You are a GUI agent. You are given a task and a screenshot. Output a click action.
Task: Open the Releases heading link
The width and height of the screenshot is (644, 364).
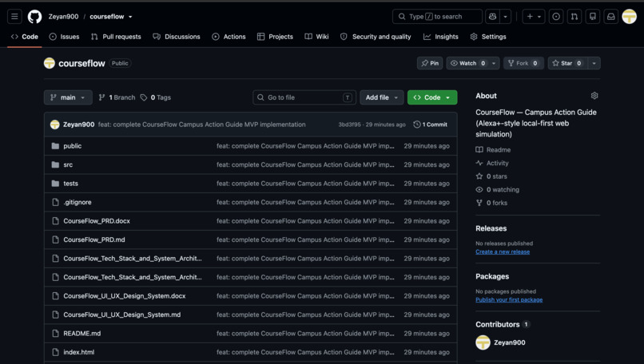point(491,228)
